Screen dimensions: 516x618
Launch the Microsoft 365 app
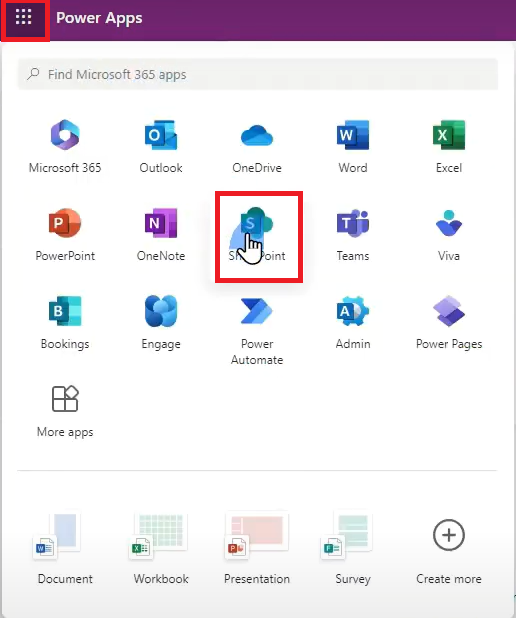[x=65, y=147]
